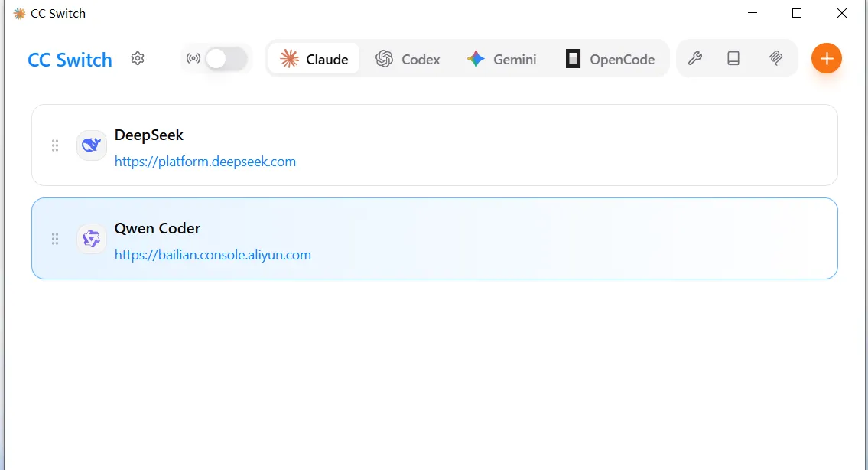Screen dimensions: 868x470
Task: Click the orange plus button to add a provider
Action: click(x=826, y=58)
